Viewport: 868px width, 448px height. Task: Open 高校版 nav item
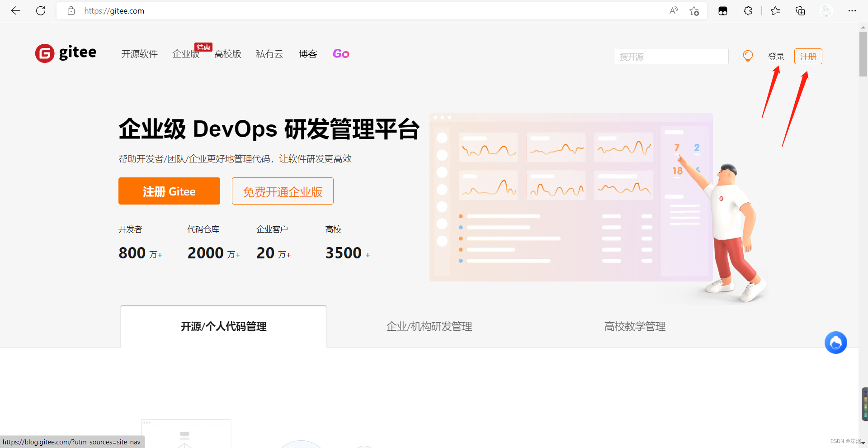[x=228, y=54]
